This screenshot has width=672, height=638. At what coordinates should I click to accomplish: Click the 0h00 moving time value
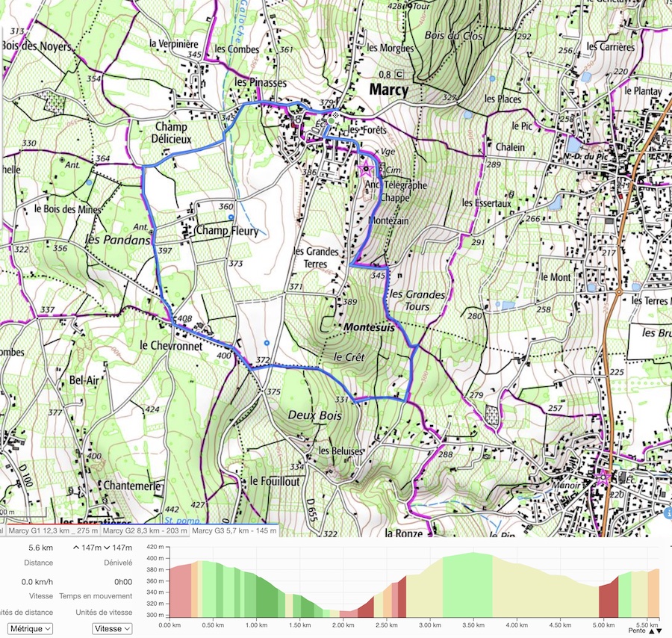[123, 582]
